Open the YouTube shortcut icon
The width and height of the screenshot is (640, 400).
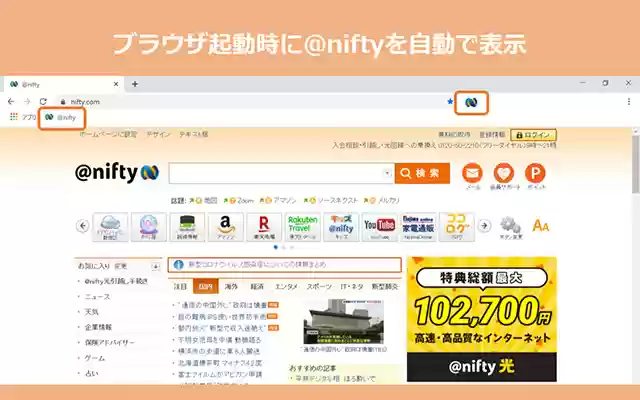click(x=380, y=227)
